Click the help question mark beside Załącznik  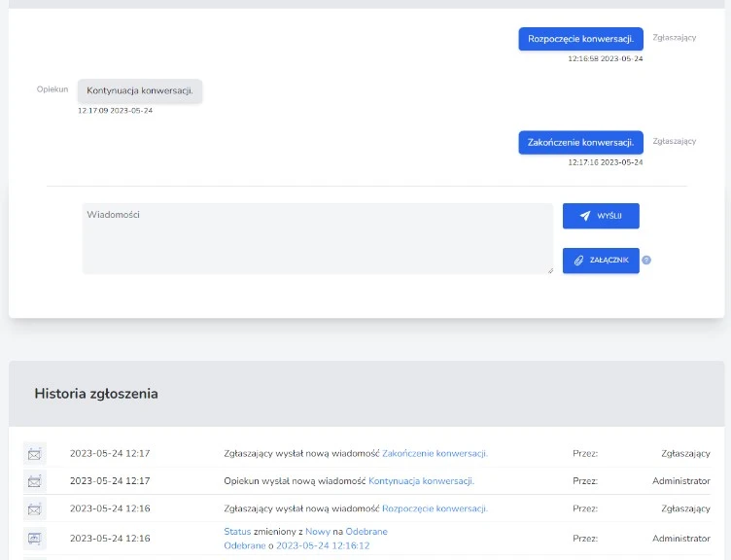(646, 261)
